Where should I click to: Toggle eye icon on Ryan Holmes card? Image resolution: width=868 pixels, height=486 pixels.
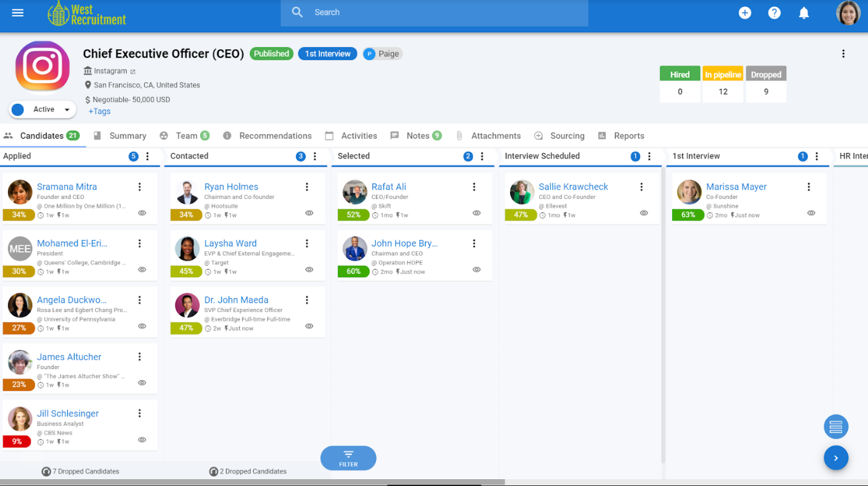[309, 213]
